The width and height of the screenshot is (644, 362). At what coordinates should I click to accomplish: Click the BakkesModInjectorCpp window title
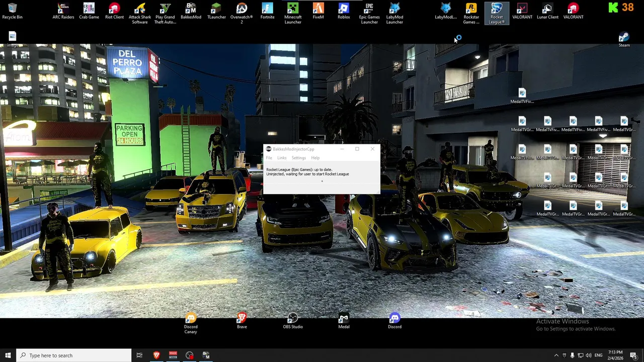coord(293,149)
